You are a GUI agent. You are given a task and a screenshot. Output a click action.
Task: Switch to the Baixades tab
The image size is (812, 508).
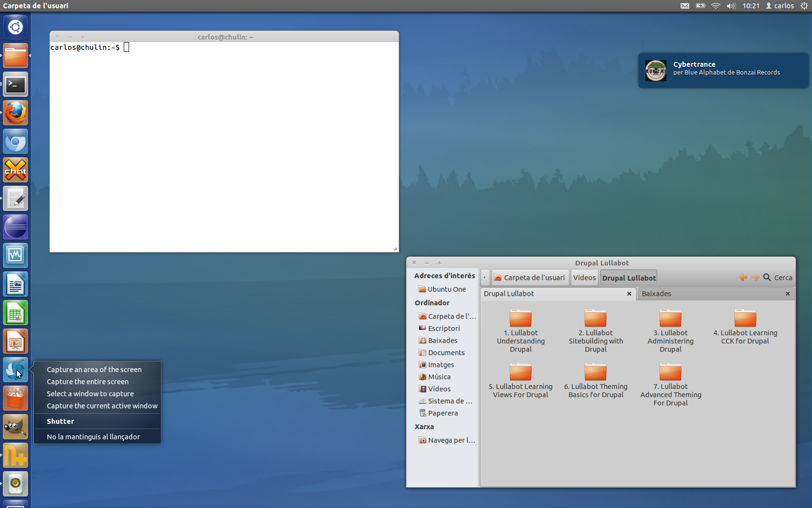point(657,294)
